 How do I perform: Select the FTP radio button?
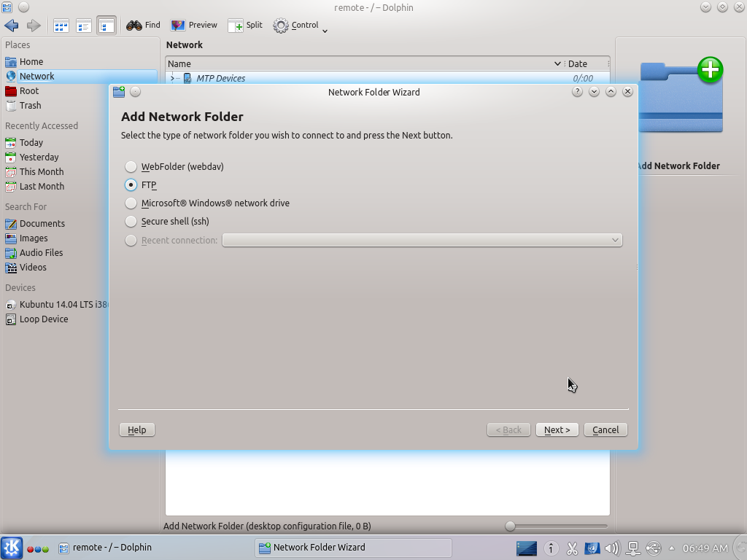pos(131,184)
